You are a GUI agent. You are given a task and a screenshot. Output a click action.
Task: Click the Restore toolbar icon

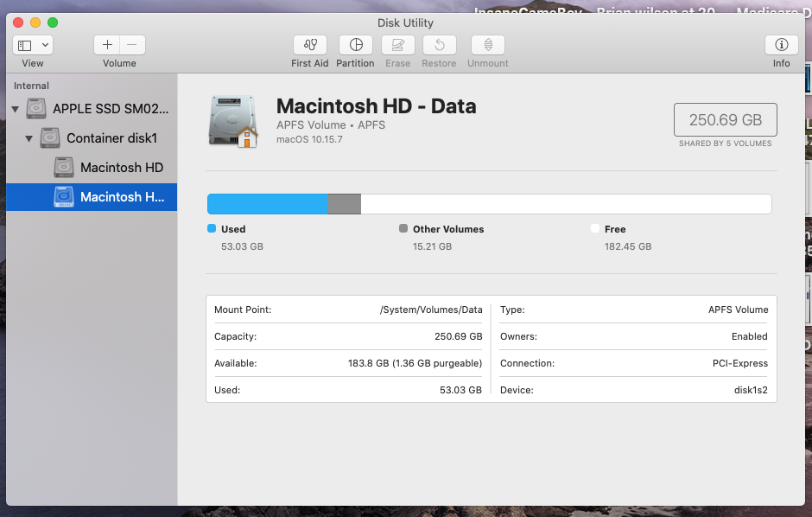point(439,45)
